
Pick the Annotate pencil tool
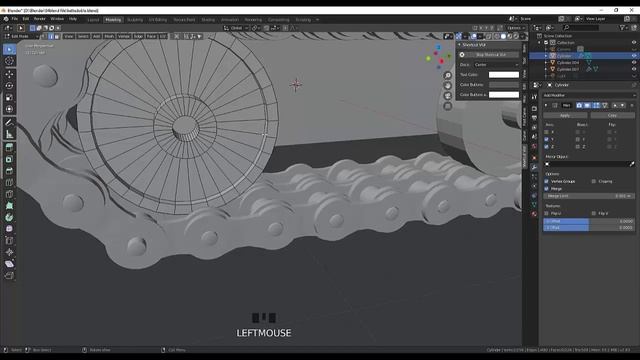click(x=9, y=122)
